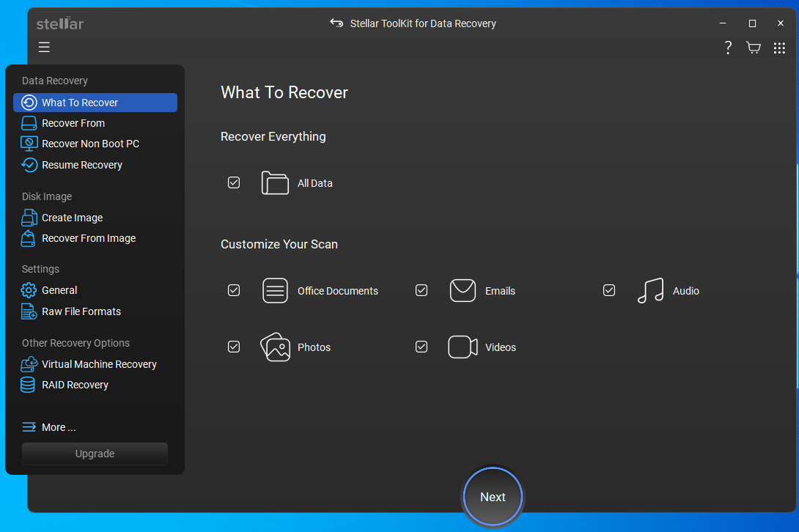Image resolution: width=799 pixels, height=532 pixels.
Task: Click the Emails envelope icon
Action: point(463,290)
